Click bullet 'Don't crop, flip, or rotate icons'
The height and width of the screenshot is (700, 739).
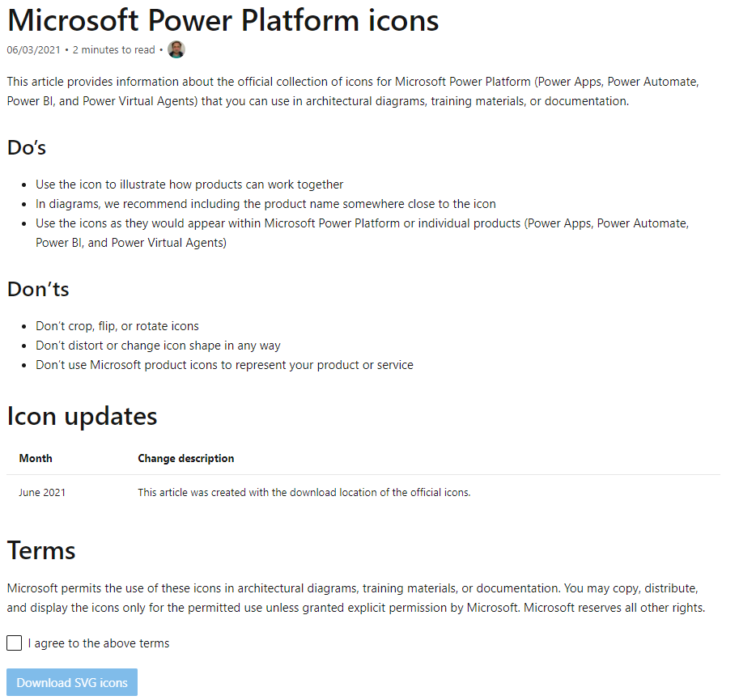click(117, 326)
